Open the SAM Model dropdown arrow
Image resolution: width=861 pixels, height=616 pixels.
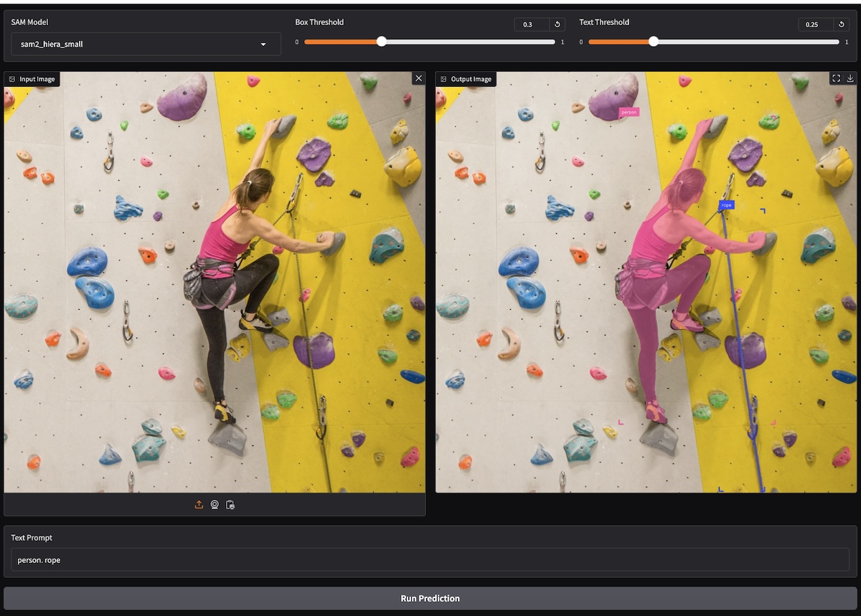(x=263, y=44)
